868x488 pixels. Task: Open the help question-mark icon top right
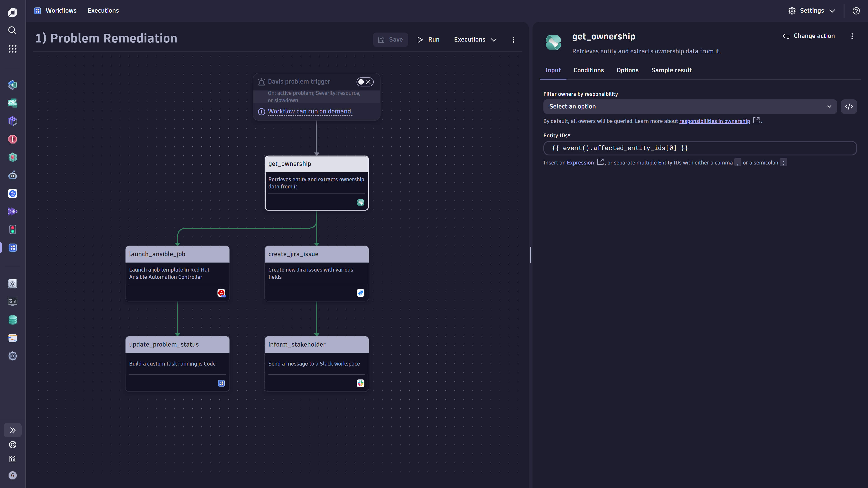(856, 10)
